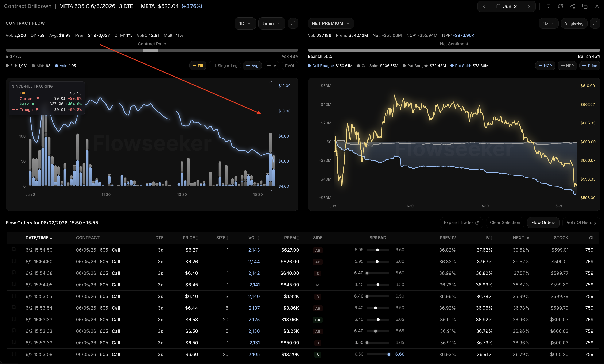Click the Call Sold legend item
The image size is (604, 364).
(378, 66)
